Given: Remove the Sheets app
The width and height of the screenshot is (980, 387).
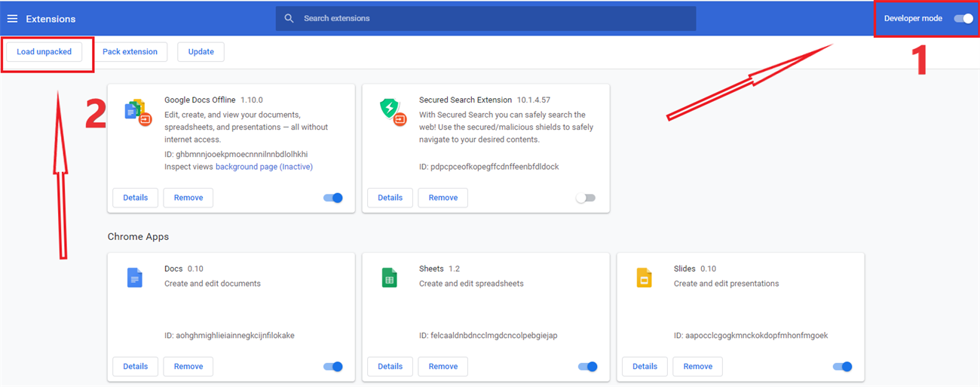Looking at the screenshot, I should 443,367.
